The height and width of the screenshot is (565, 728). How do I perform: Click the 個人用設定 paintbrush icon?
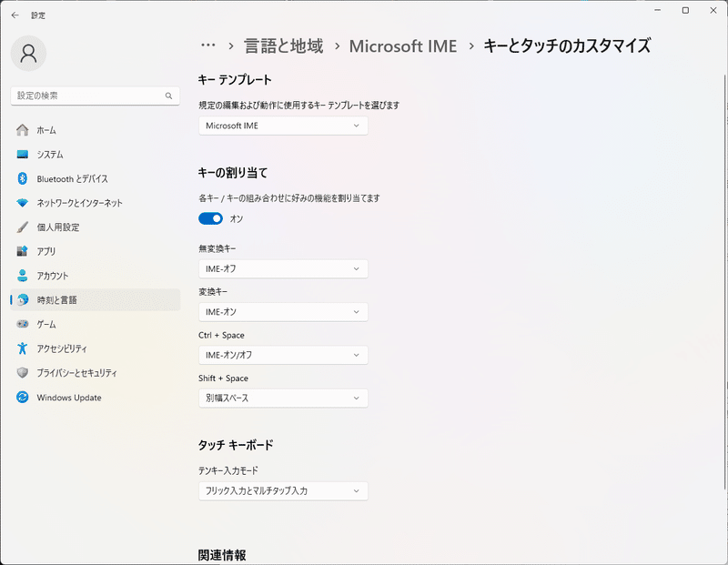(22, 227)
